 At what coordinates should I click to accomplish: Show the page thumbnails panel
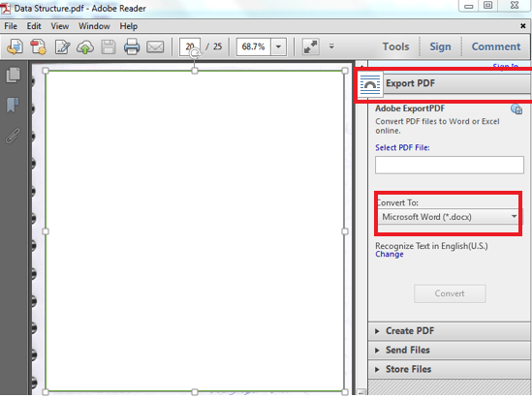pos(13,75)
